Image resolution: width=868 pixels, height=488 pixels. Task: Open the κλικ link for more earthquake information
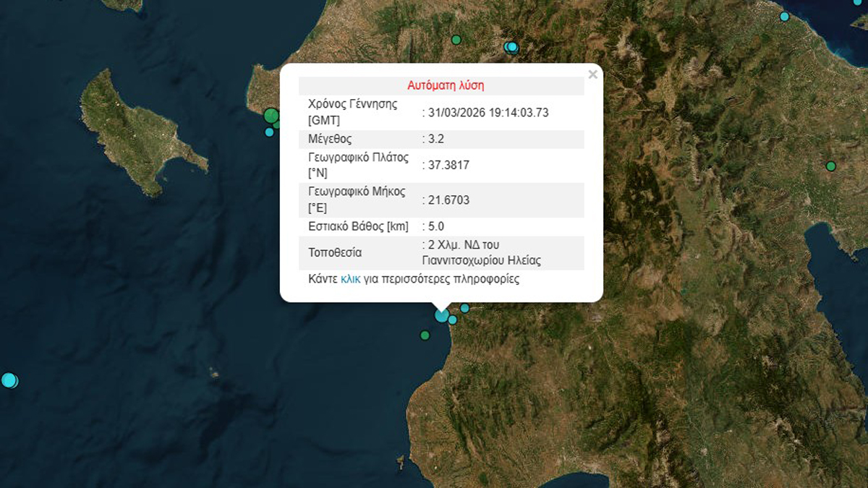tap(349, 278)
